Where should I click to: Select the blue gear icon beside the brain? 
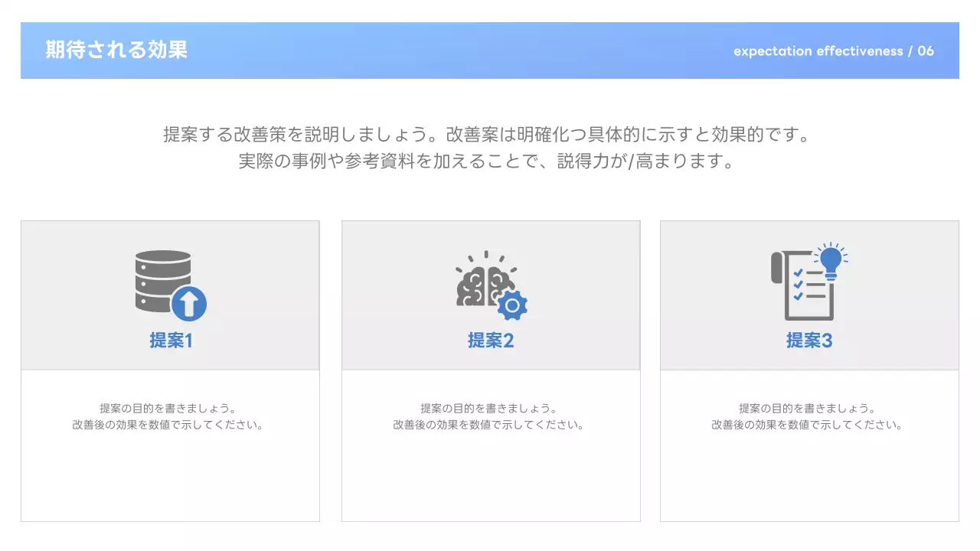point(514,305)
